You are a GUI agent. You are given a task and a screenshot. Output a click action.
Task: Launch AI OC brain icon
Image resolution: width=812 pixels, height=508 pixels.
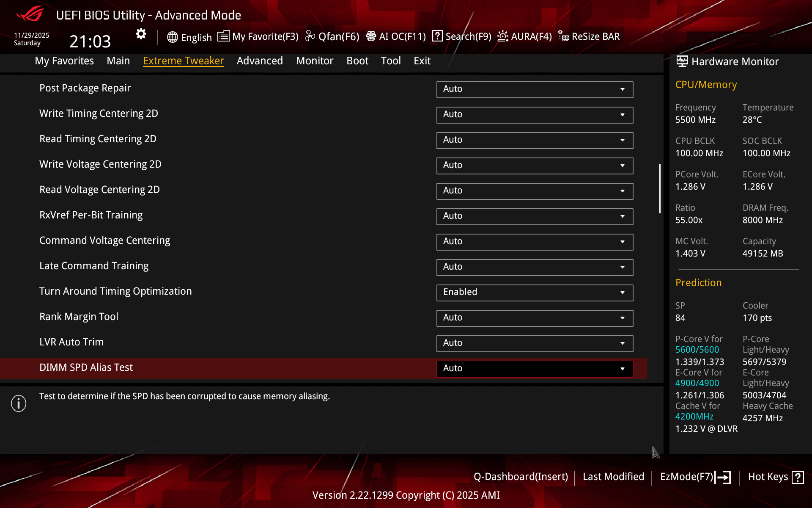coord(371,36)
